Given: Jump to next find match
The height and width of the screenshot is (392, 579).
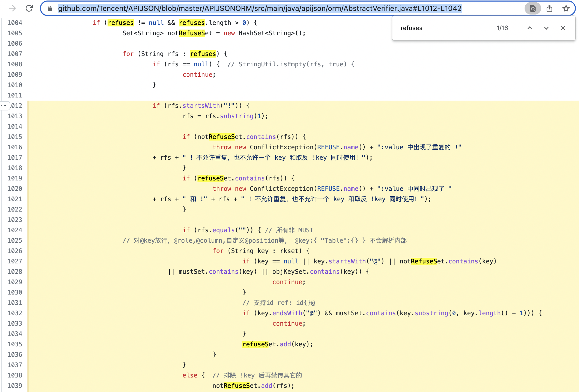Looking at the screenshot, I should (546, 28).
